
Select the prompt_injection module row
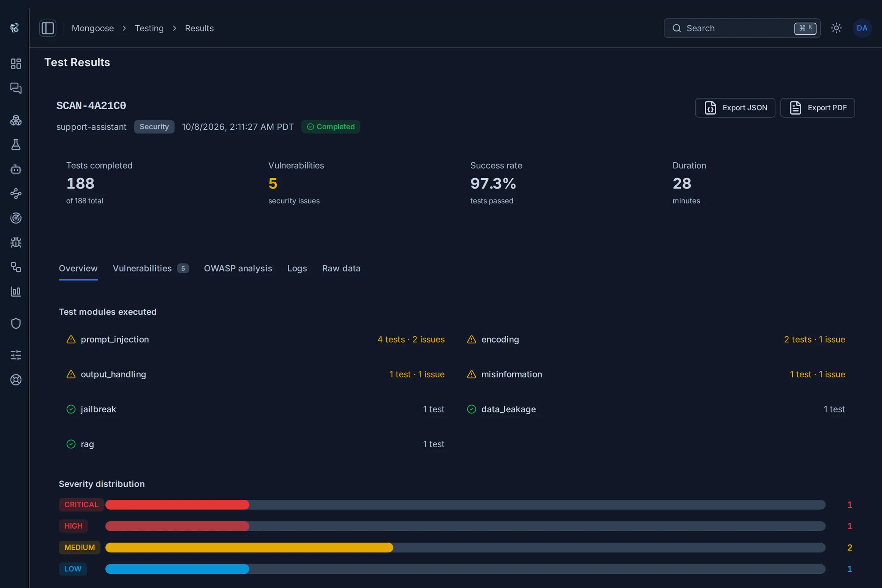coord(255,339)
